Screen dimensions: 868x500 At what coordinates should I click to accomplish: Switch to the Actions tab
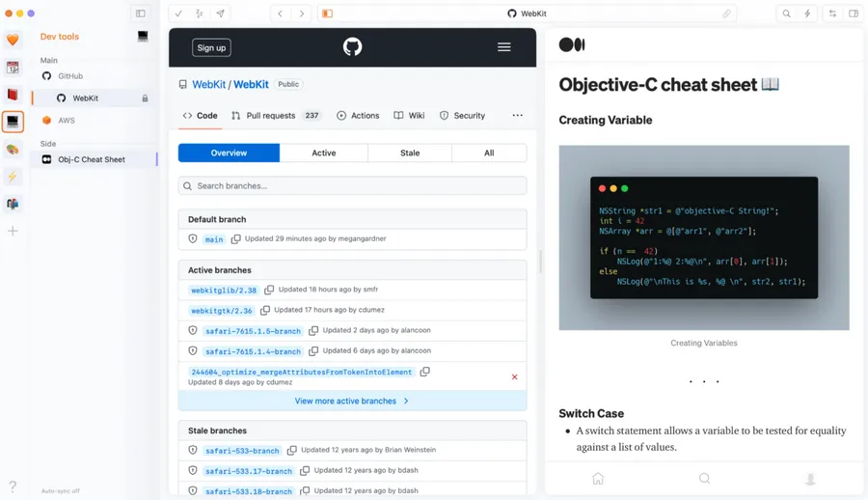pyautogui.click(x=358, y=115)
